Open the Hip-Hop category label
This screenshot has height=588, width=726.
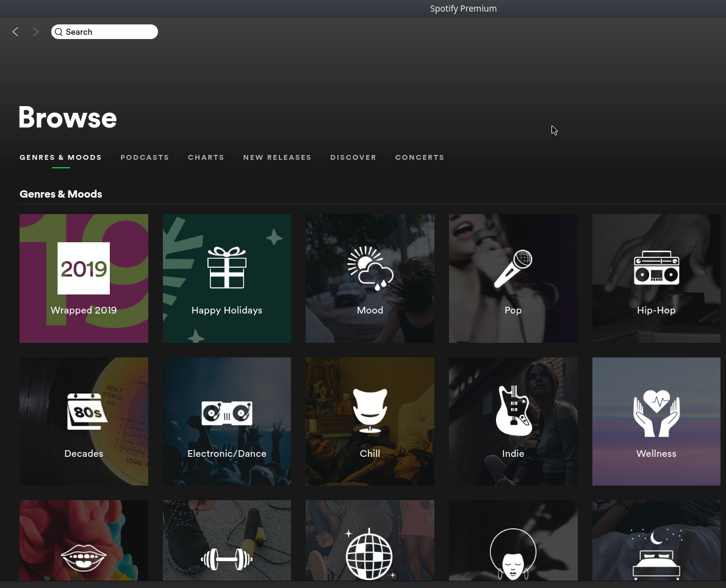(x=656, y=310)
